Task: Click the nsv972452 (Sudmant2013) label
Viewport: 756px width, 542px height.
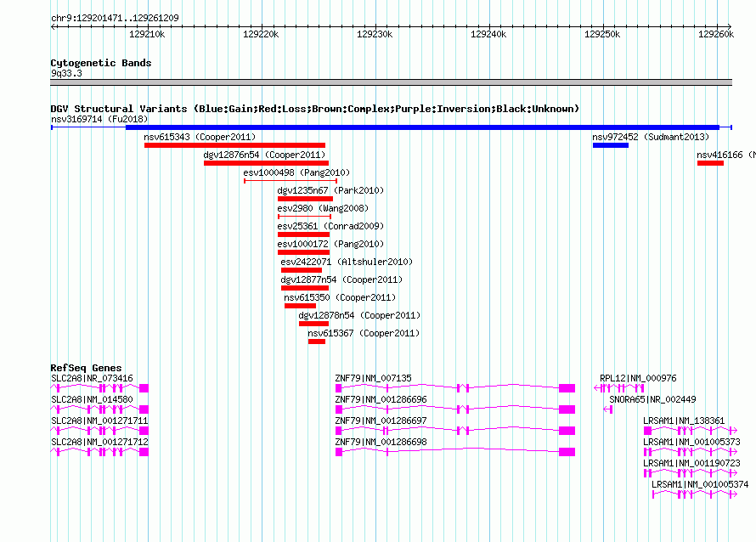Action: coord(651,137)
